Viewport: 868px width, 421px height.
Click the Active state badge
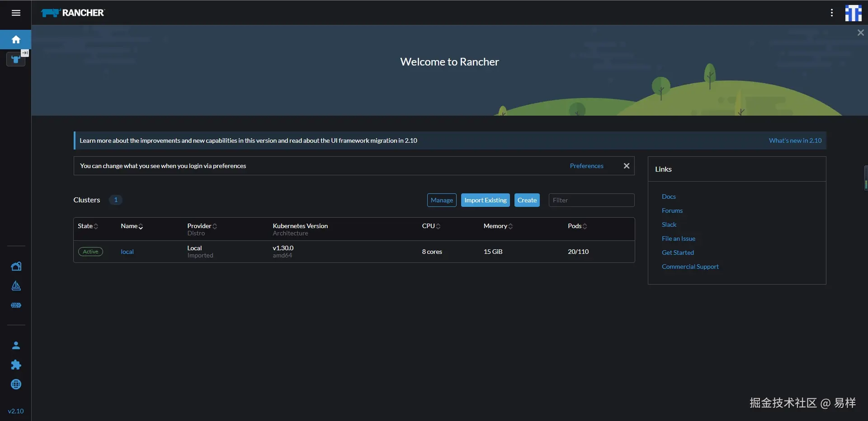click(90, 252)
